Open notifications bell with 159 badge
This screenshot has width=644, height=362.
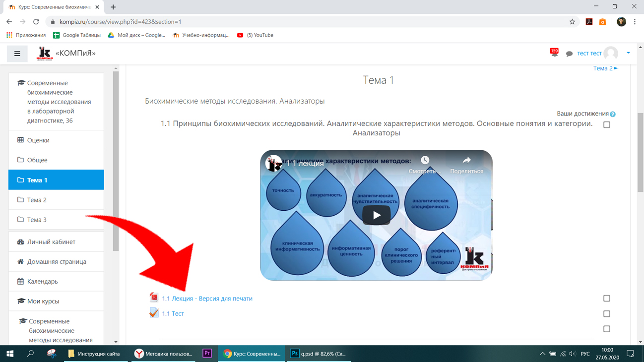click(554, 53)
